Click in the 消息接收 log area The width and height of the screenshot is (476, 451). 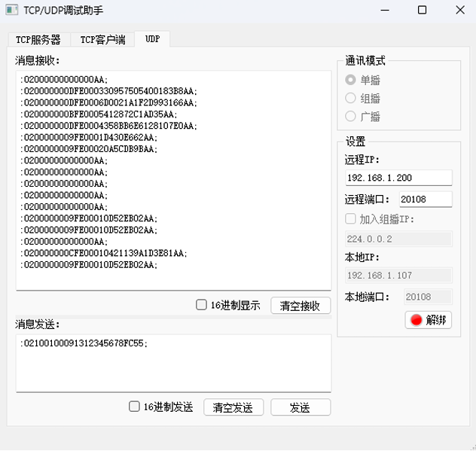coord(173,181)
